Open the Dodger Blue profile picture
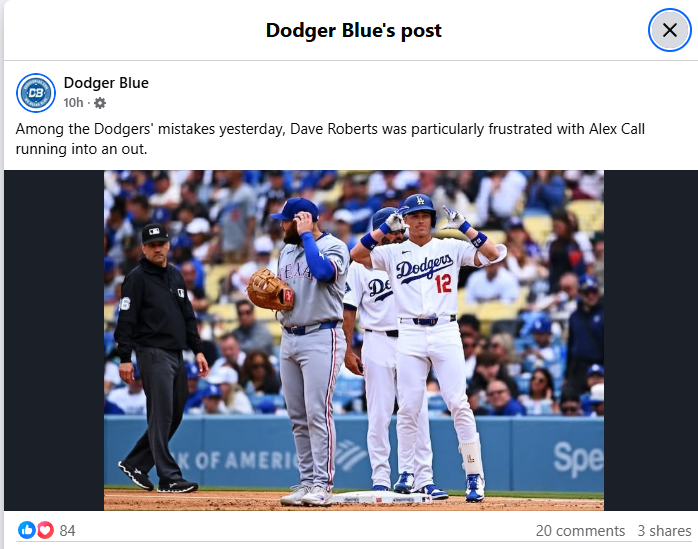Screen dimensions: 698x549 [x=36, y=93]
